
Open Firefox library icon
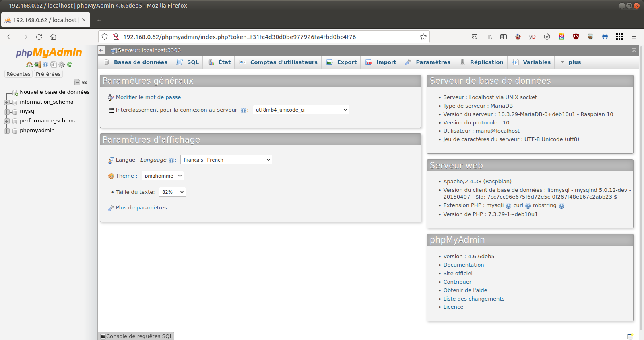(x=489, y=37)
